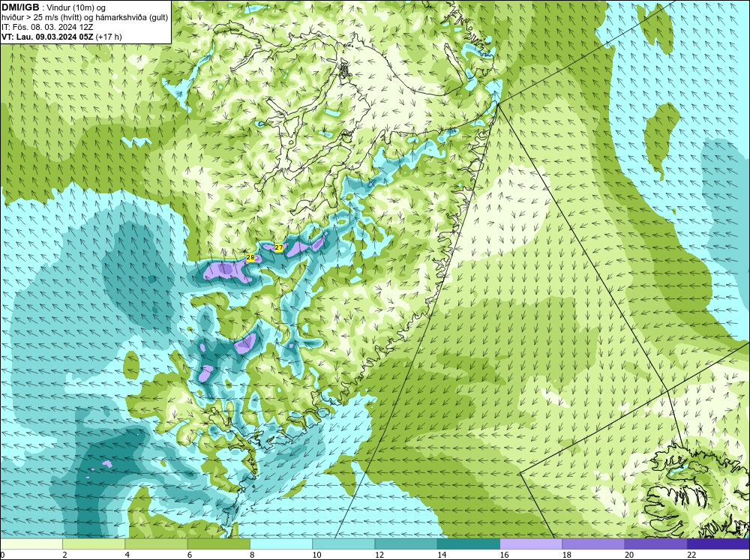Click the yellow gust label 28

pos(250,258)
